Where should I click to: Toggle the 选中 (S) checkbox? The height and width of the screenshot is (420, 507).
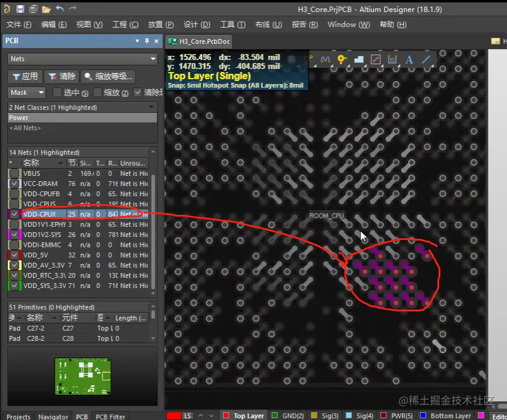pyautogui.click(x=57, y=93)
